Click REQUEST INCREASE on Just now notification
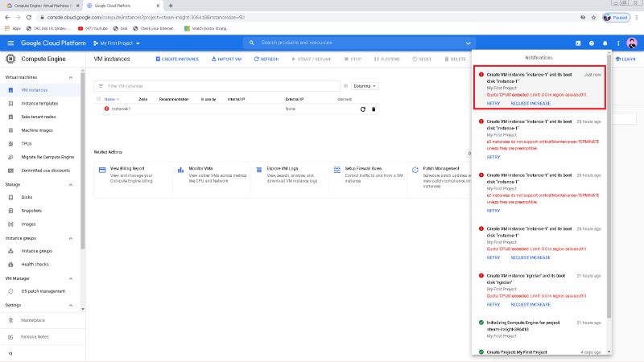Image resolution: width=644 pixels, height=362 pixels. coord(530,104)
